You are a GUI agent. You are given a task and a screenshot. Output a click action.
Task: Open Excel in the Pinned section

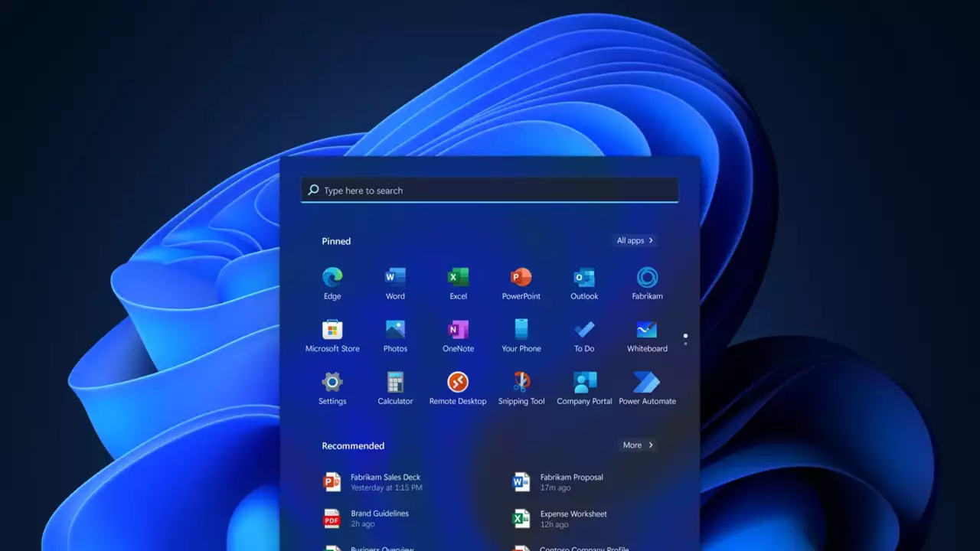point(458,283)
